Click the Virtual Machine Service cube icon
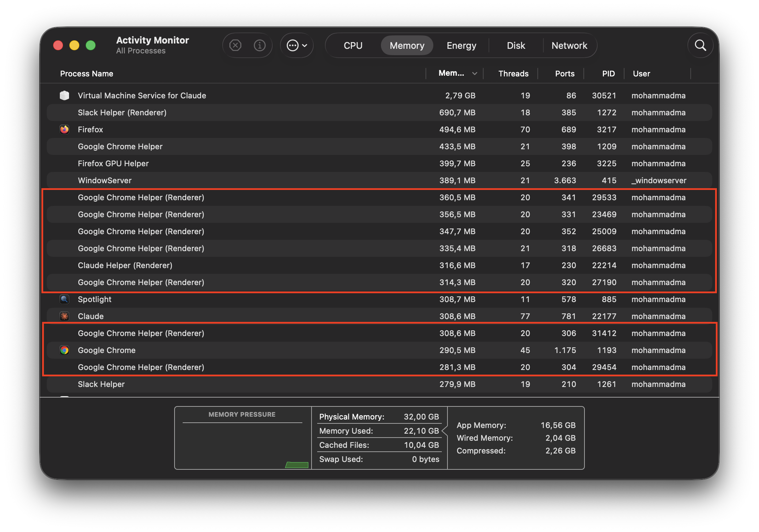This screenshot has height=532, width=759. pyautogui.click(x=64, y=96)
